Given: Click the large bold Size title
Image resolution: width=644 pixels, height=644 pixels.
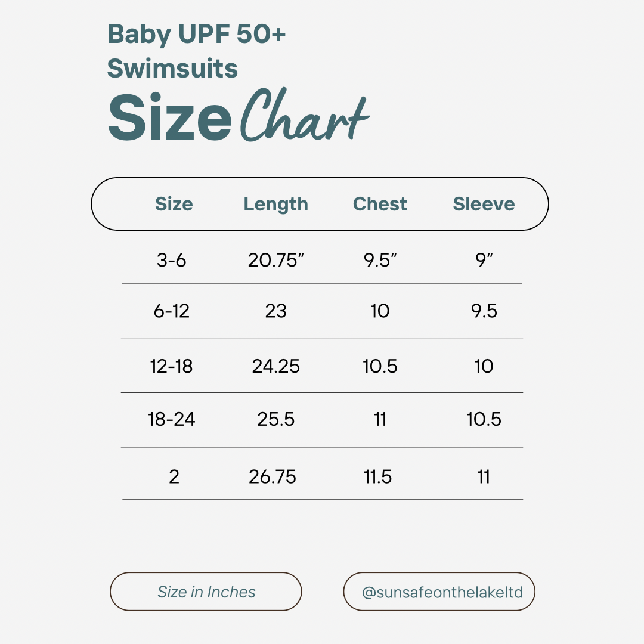Looking at the screenshot, I should [x=170, y=117].
